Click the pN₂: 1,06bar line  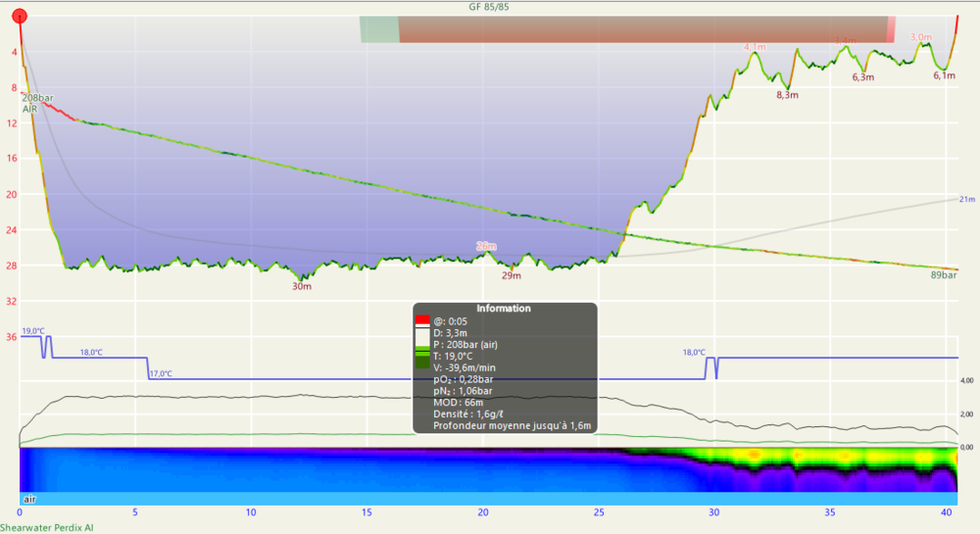coord(464,391)
